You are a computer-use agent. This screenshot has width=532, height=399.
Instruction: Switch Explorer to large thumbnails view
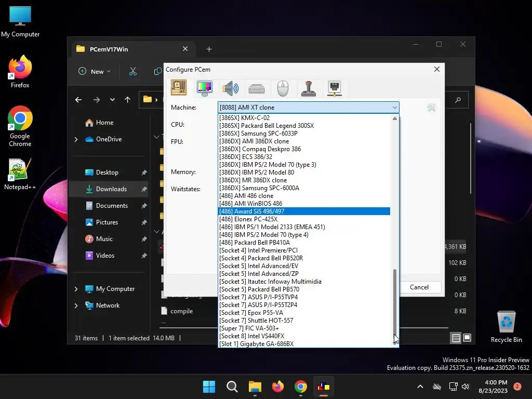point(467,338)
